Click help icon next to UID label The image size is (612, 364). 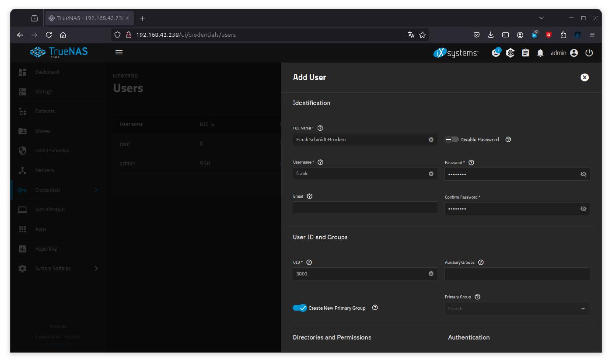coord(309,262)
